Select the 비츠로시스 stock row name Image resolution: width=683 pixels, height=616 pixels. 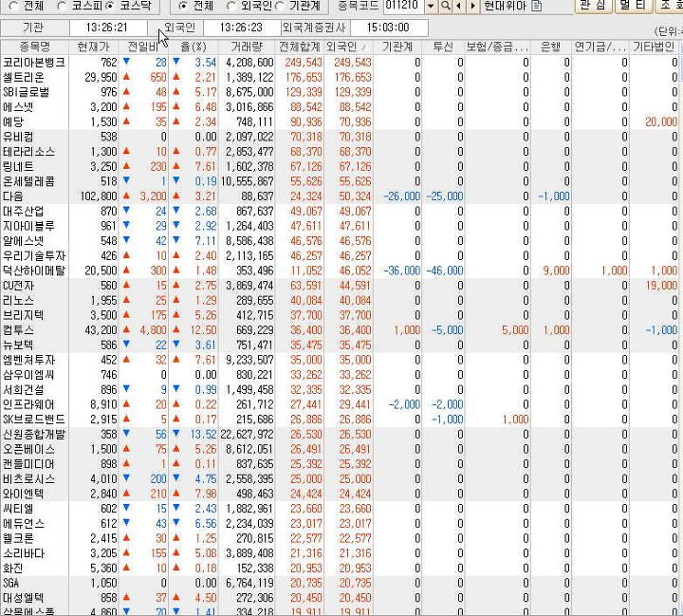tap(28, 478)
